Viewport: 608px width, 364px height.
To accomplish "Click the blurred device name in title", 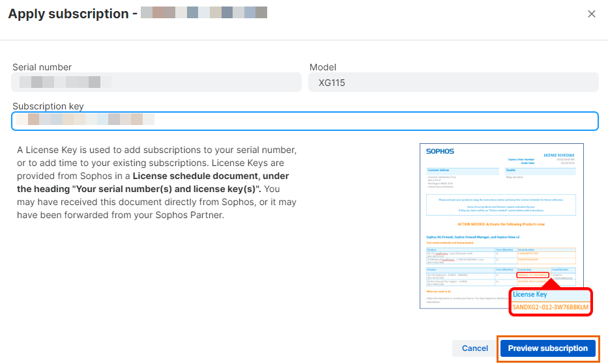I will (x=204, y=13).
